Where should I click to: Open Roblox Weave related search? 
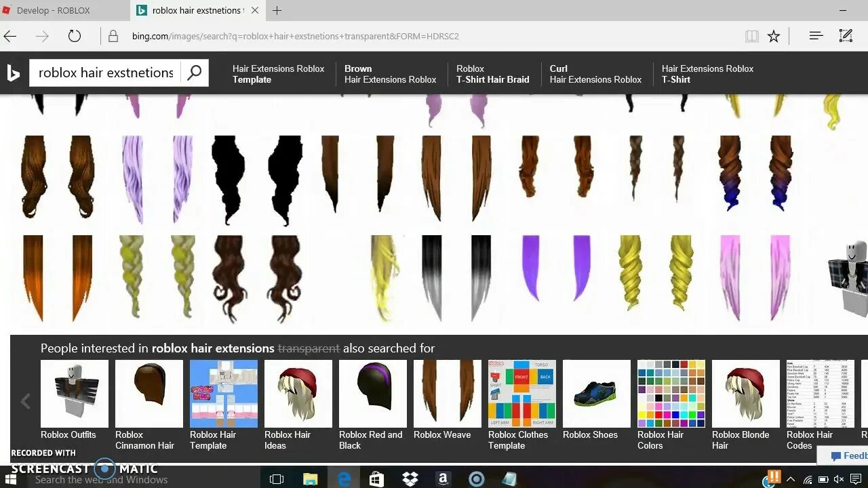click(448, 401)
